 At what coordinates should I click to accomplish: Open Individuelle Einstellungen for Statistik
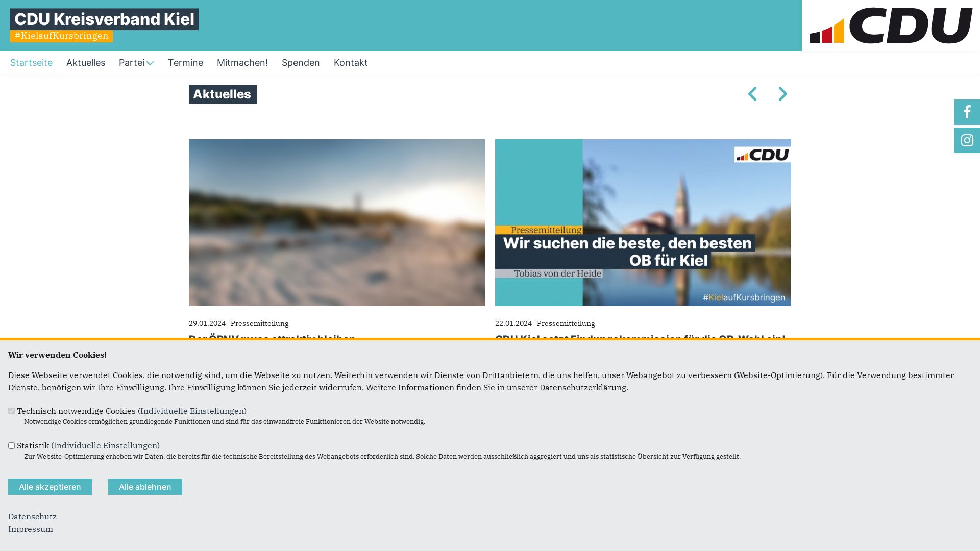(105, 445)
